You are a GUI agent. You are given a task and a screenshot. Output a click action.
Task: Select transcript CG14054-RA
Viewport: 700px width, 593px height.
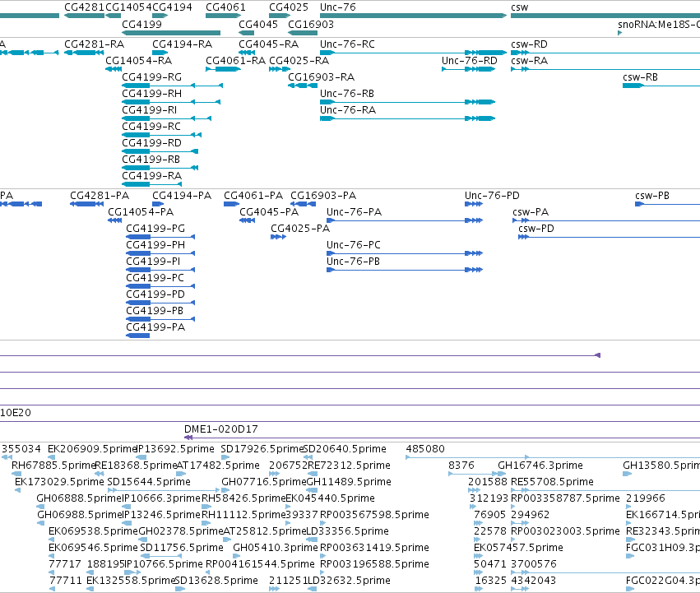click(114, 69)
